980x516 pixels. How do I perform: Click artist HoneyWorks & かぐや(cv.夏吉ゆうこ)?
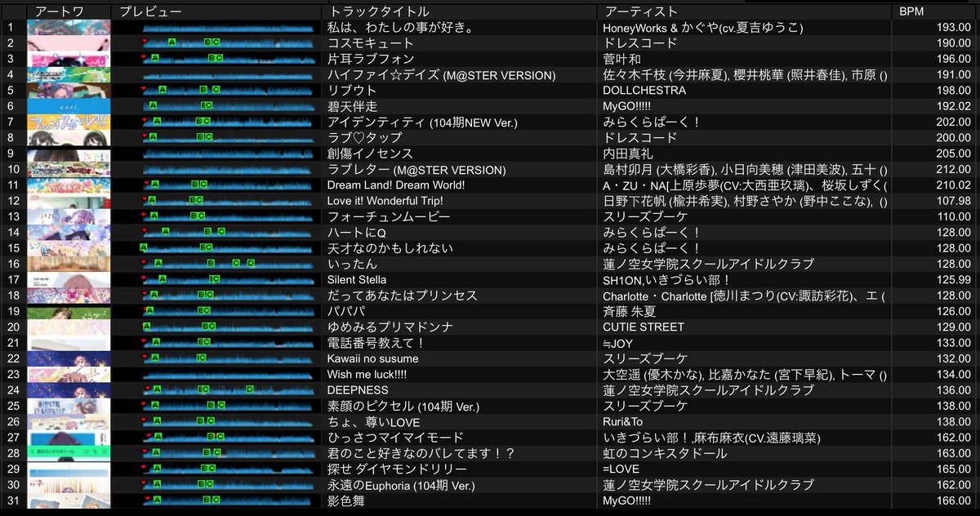pyautogui.click(x=703, y=27)
